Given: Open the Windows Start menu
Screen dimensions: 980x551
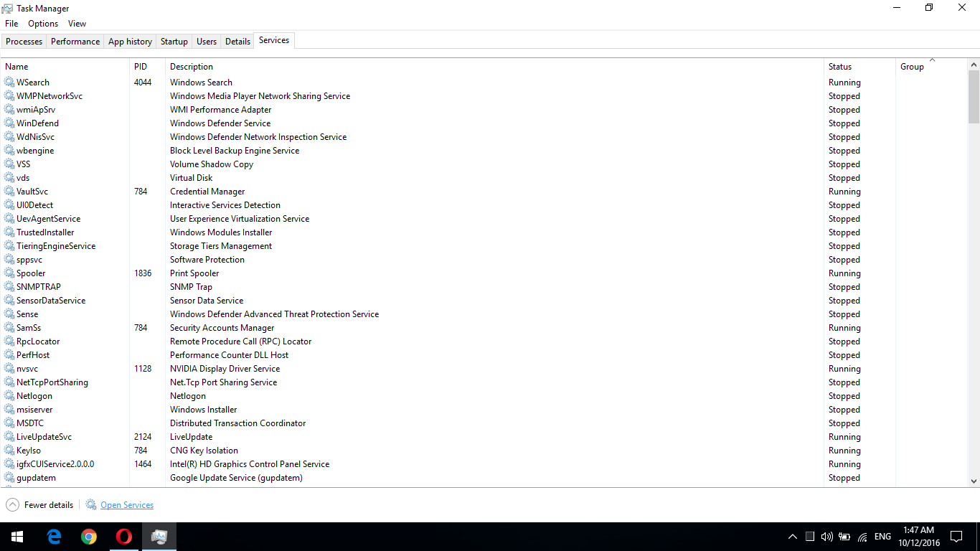Looking at the screenshot, I should pyautogui.click(x=17, y=537).
